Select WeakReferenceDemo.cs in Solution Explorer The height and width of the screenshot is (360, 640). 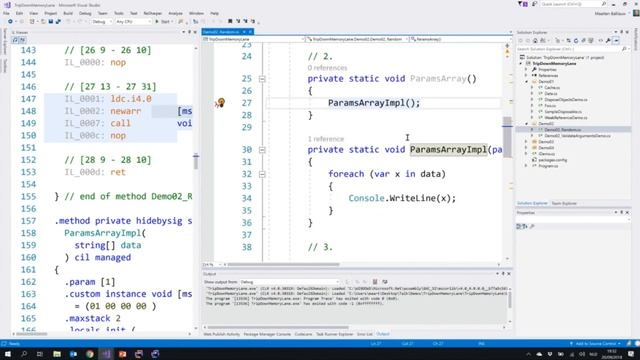[x=566, y=118]
